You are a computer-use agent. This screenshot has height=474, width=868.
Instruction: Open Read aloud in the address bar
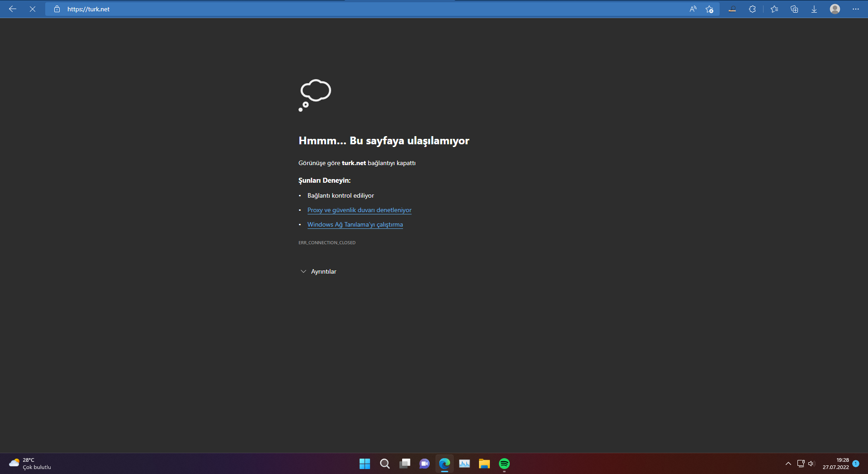[x=693, y=9]
